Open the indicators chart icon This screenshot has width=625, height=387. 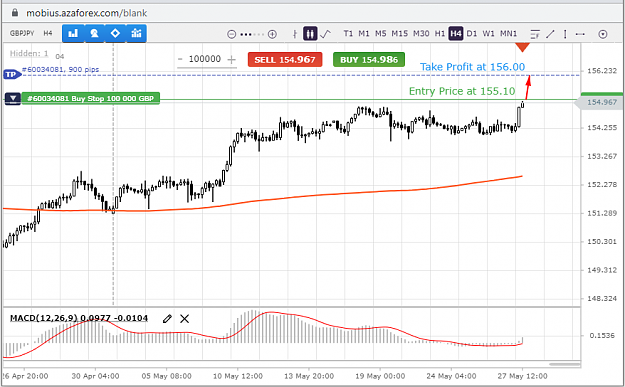(136, 33)
